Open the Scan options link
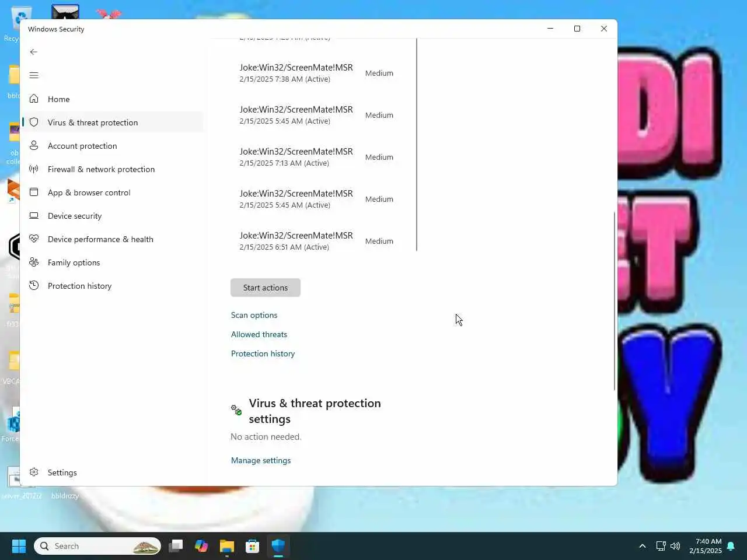Viewport: 747px width, 560px height. pyautogui.click(x=254, y=315)
